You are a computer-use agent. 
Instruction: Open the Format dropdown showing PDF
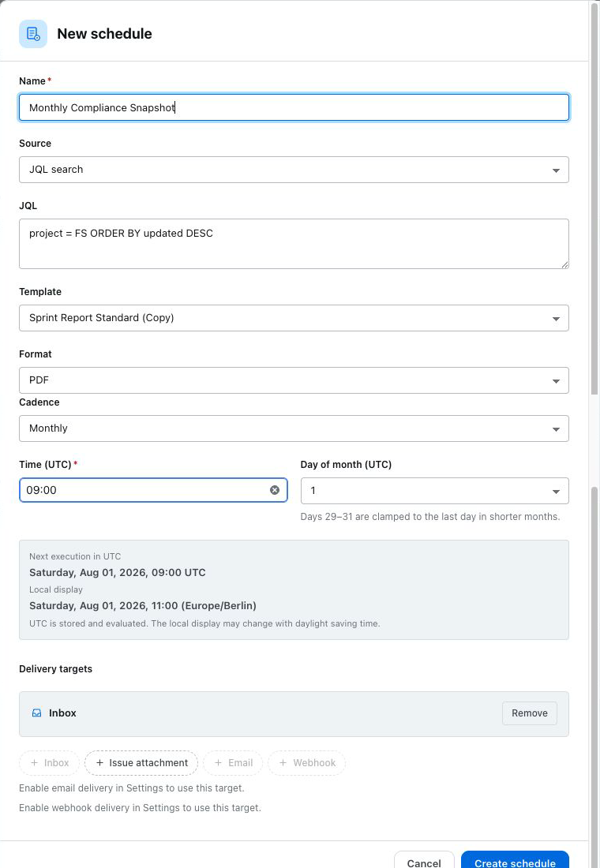294,380
